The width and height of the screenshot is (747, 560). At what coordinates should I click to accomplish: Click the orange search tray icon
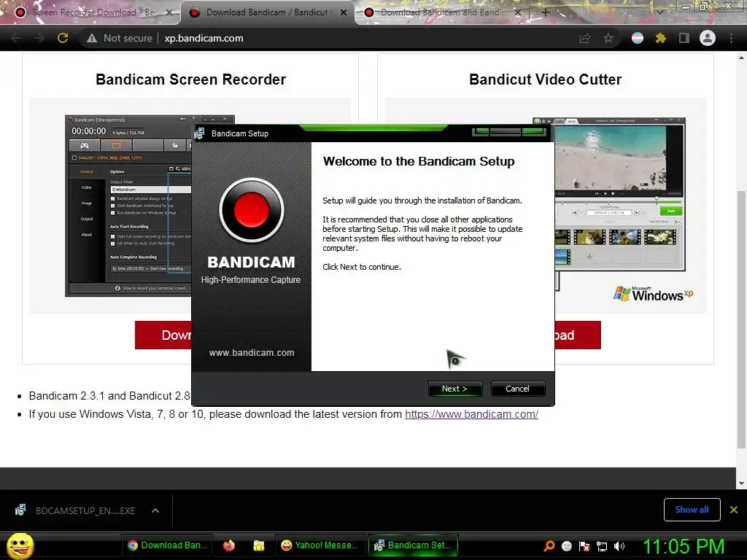(549, 545)
